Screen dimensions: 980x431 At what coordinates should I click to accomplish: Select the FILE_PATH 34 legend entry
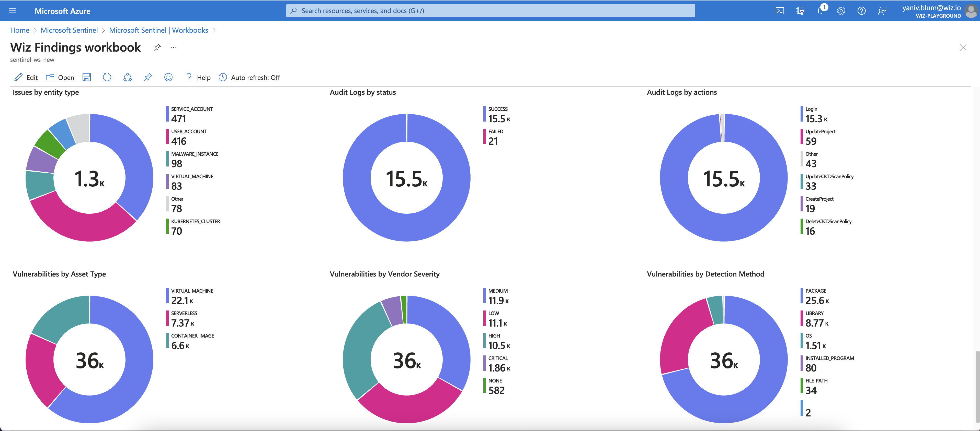(x=814, y=386)
